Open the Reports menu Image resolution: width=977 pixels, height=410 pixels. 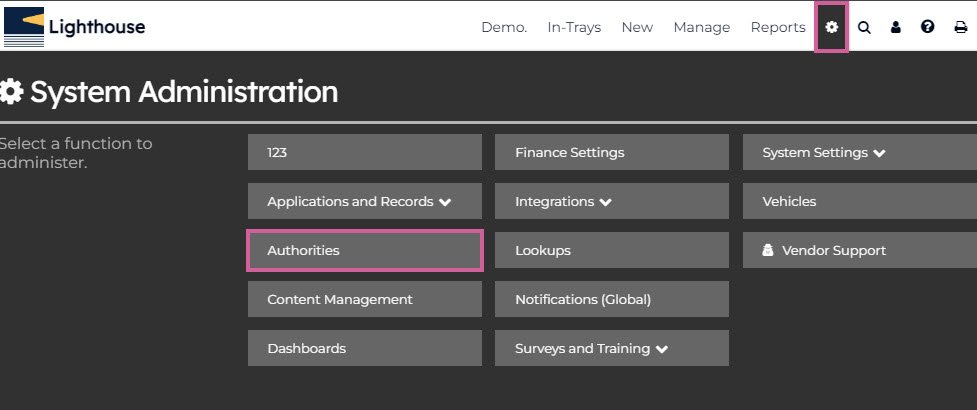(778, 27)
